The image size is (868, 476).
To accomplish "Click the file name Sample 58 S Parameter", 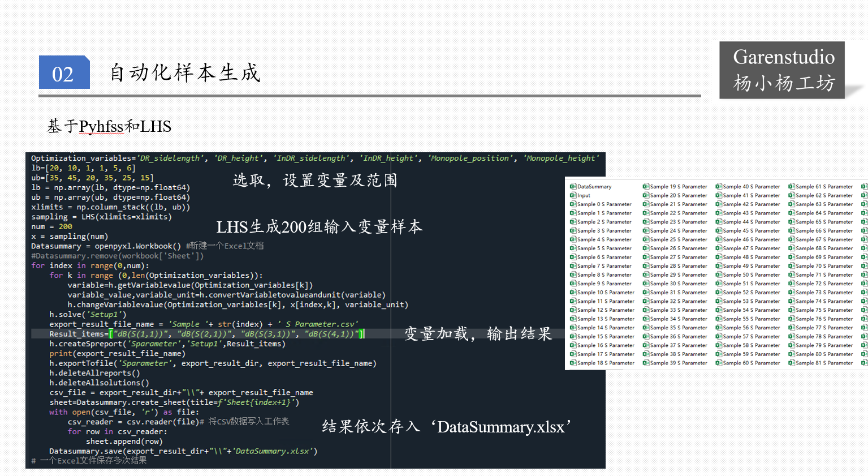I will 752,345.
